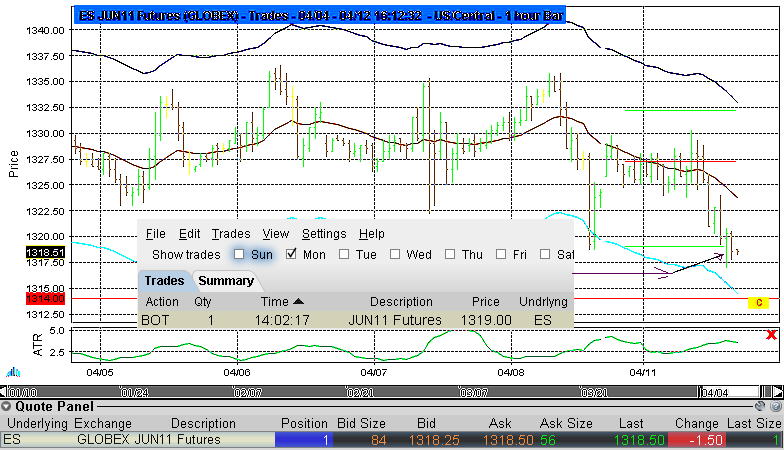
Task: Enable the Fri show-trades checkbox
Action: (x=500, y=254)
